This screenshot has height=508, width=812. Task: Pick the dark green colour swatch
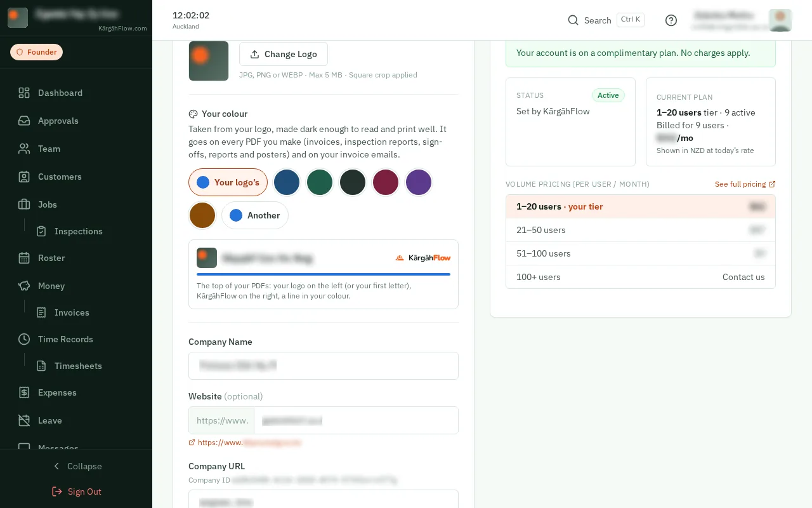coord(320,182)
